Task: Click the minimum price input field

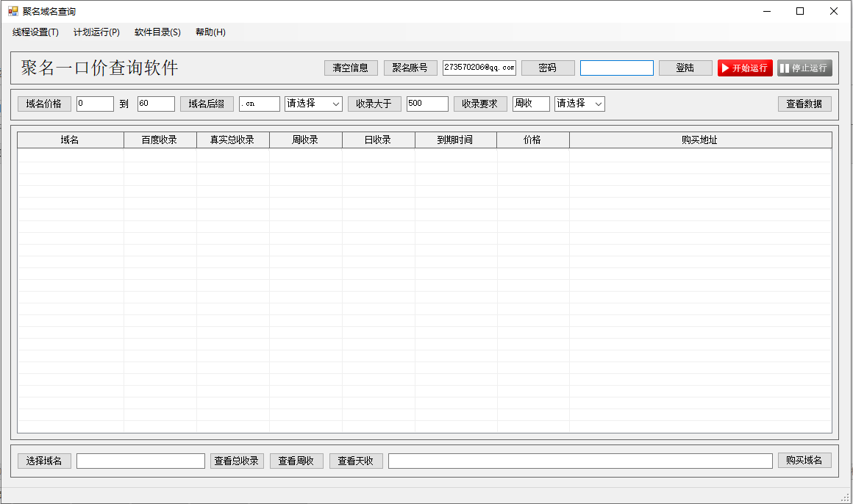Action: [95, 104]
